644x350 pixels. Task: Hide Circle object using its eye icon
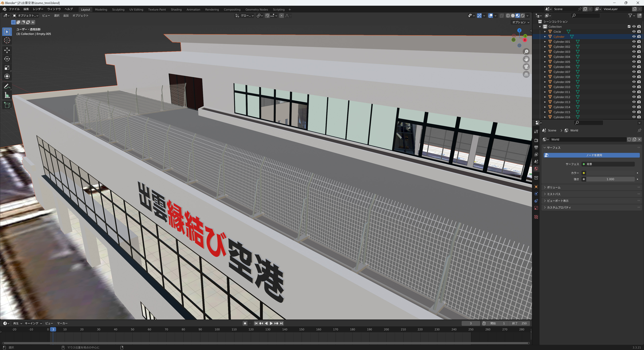pyautogui.click(x=634, y=32)
